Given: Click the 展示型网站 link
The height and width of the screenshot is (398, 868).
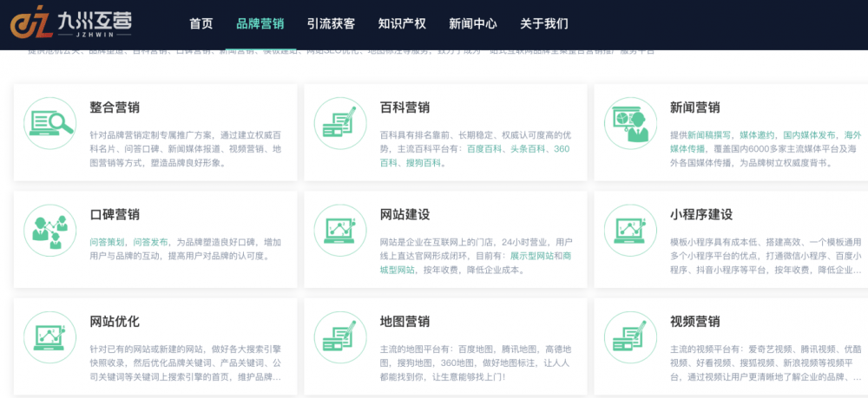Looking at the screenshot, I should pos(535,257).
